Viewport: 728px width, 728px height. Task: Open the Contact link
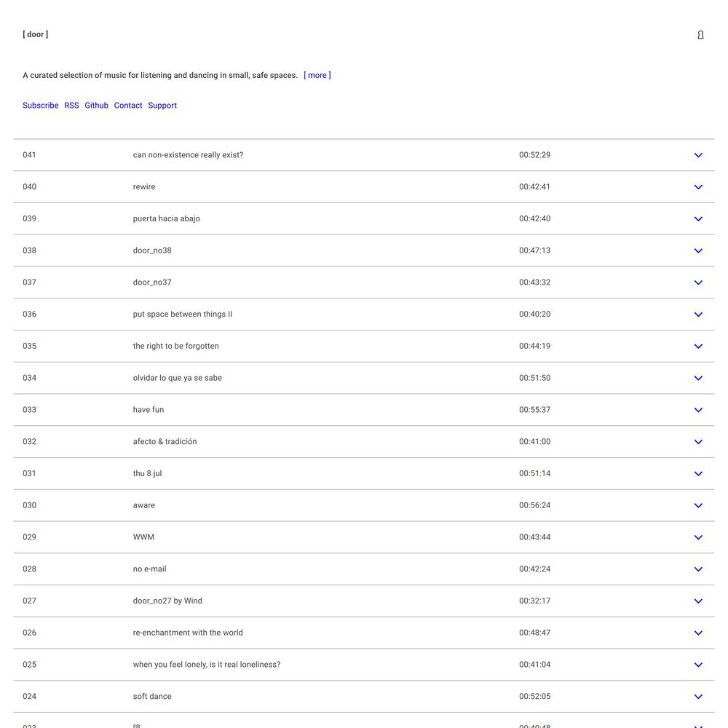click(128, 106)
